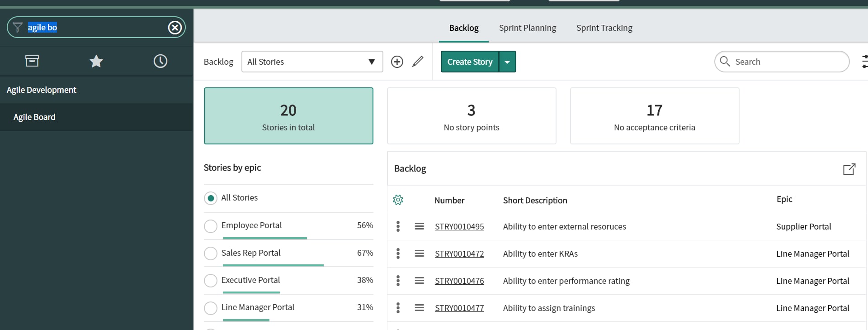Click the Search magnifier icon
The height and width of the screenshot is (330, 868).
725,61
